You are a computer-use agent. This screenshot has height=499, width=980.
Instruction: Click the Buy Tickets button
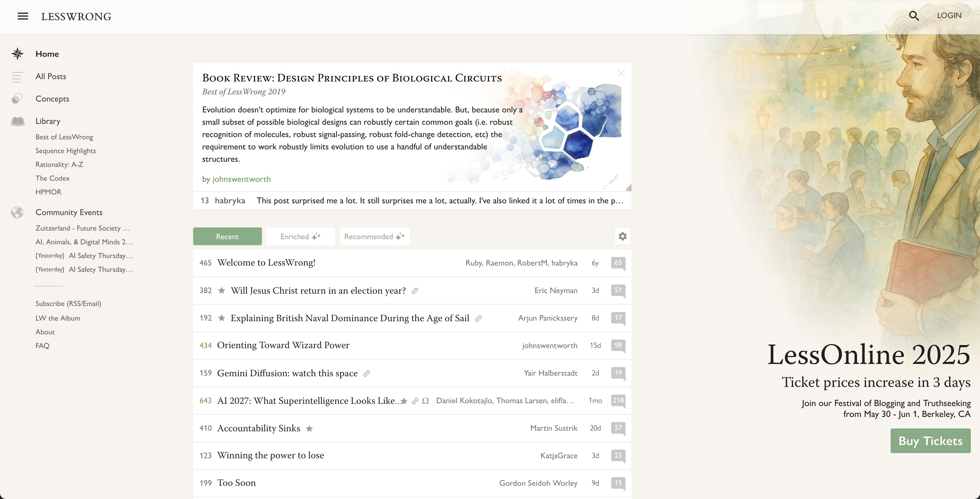click(930, 441)
